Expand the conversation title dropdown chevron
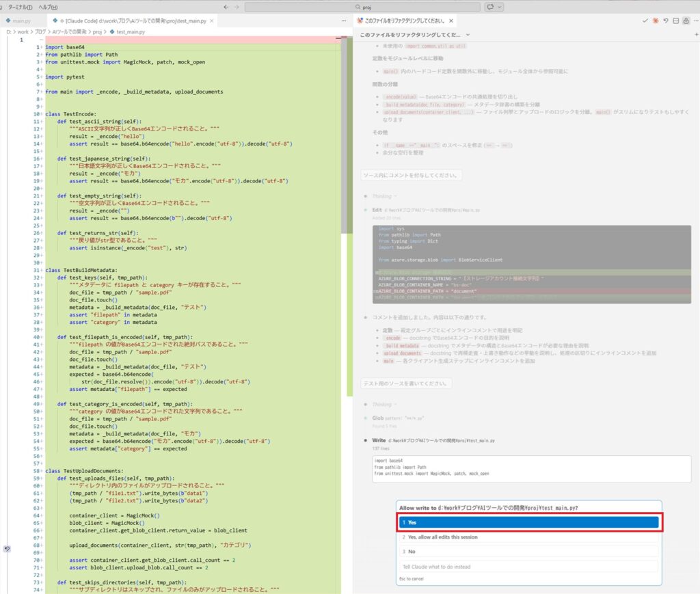The height and width of the screenshot is (594, 700). [x=468, y=34]
